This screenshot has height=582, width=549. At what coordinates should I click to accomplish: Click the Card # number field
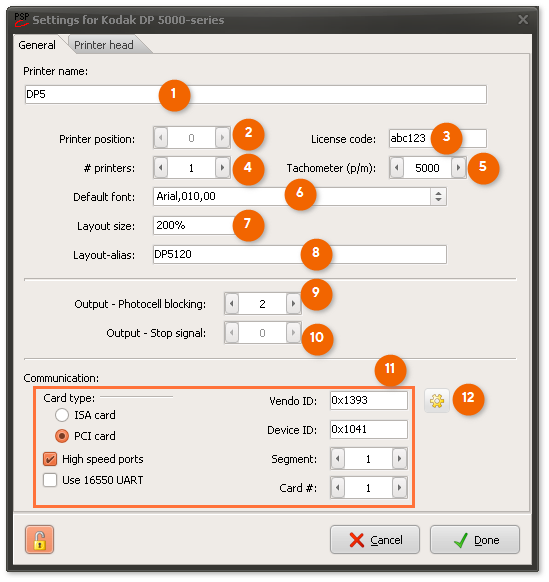click(x=369, y=488)
